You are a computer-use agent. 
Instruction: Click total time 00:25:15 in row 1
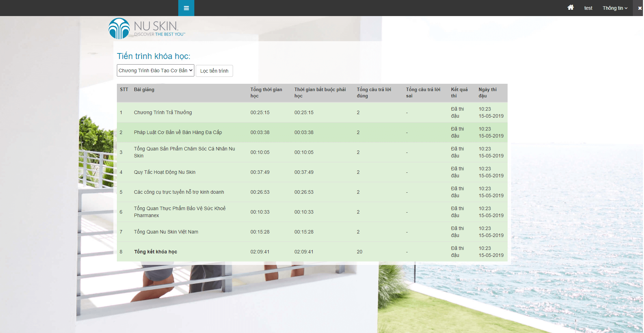pos(260,112)
